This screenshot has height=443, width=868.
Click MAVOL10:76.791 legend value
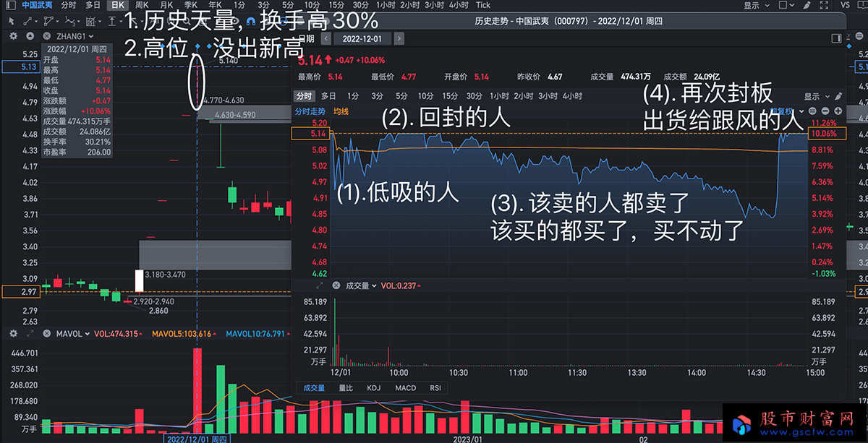[256, 334]
